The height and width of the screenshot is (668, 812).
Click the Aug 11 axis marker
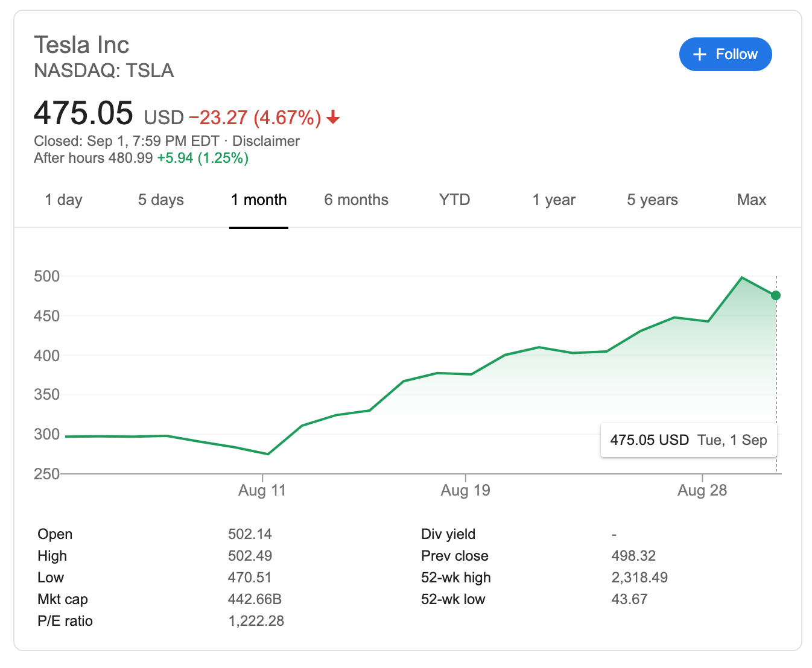[x=262, y=490]
